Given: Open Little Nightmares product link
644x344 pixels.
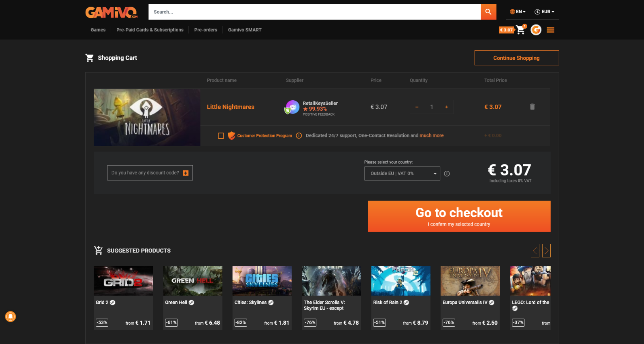Looking at the screenshot, I should [231, 107].
